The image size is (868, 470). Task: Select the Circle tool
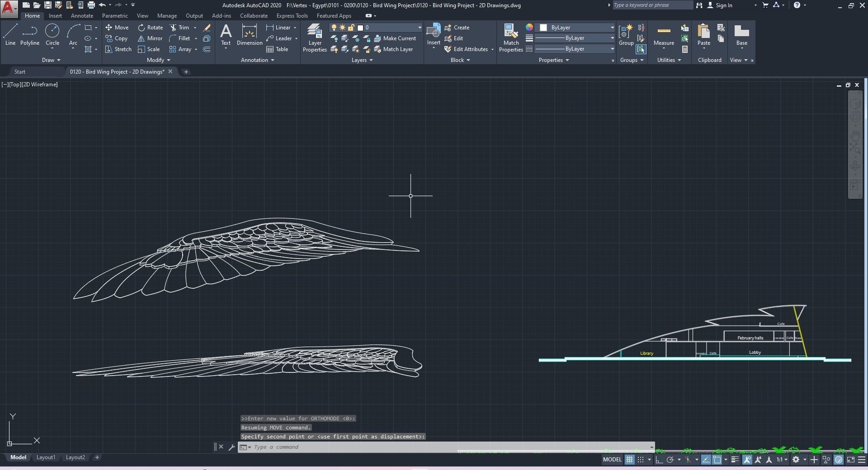point(52,35)
